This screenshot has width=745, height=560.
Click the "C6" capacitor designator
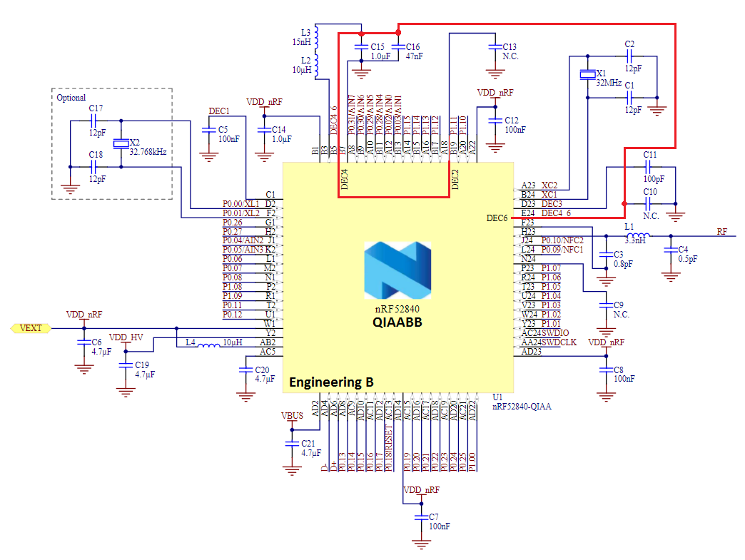click(96, 342)
